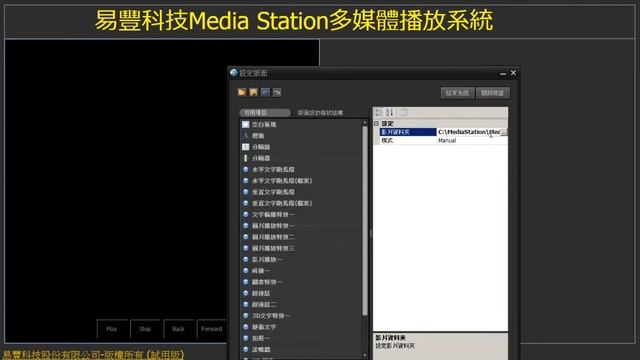640x360 pixels.
Task: Switch property grid to Categorized view
Action: coord(379,113)
